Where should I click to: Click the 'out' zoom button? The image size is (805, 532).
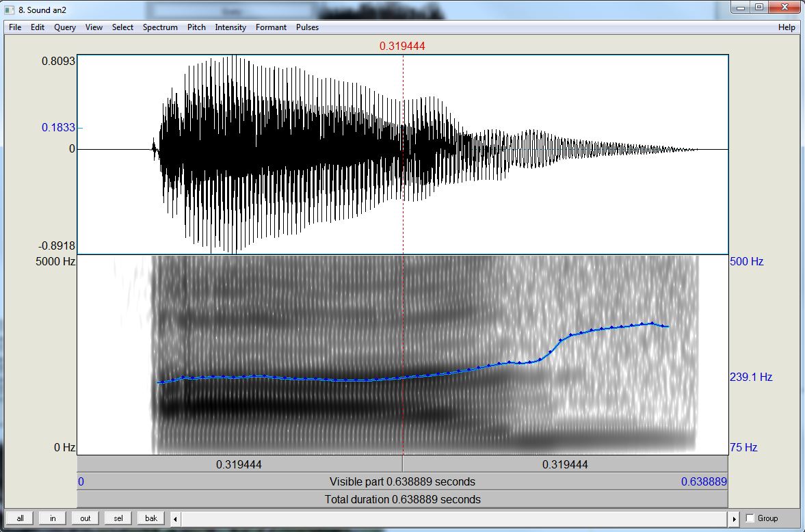(x=85, y=518)
